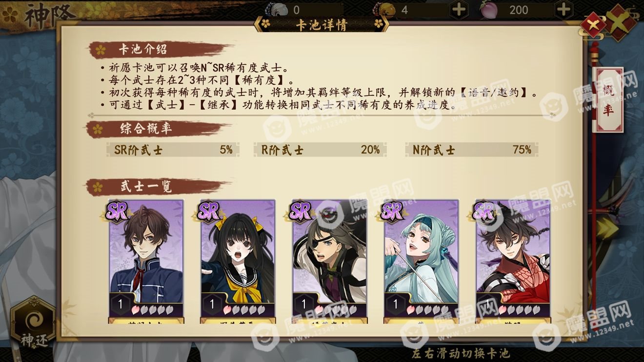Click the R阶武士 20% rate bar
The image size is (644, 362).
coord(320,150)
